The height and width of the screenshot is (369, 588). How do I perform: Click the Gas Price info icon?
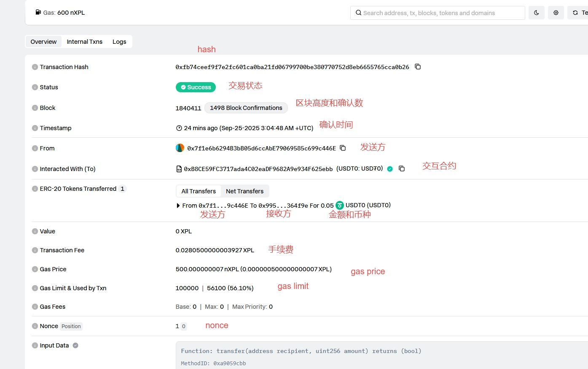[x=35, y=269]
